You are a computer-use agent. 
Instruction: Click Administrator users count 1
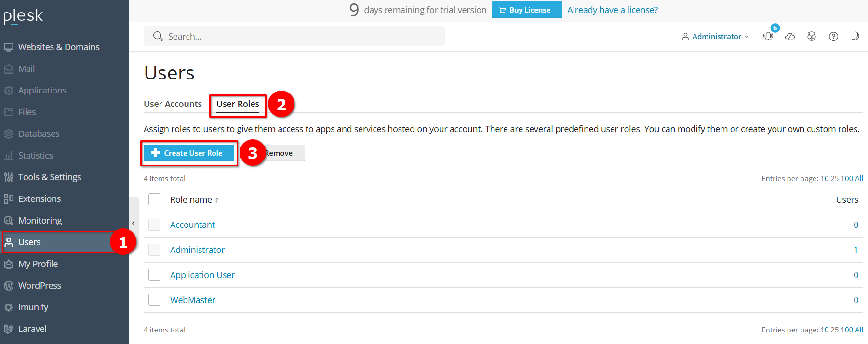[x=856, y=250]
